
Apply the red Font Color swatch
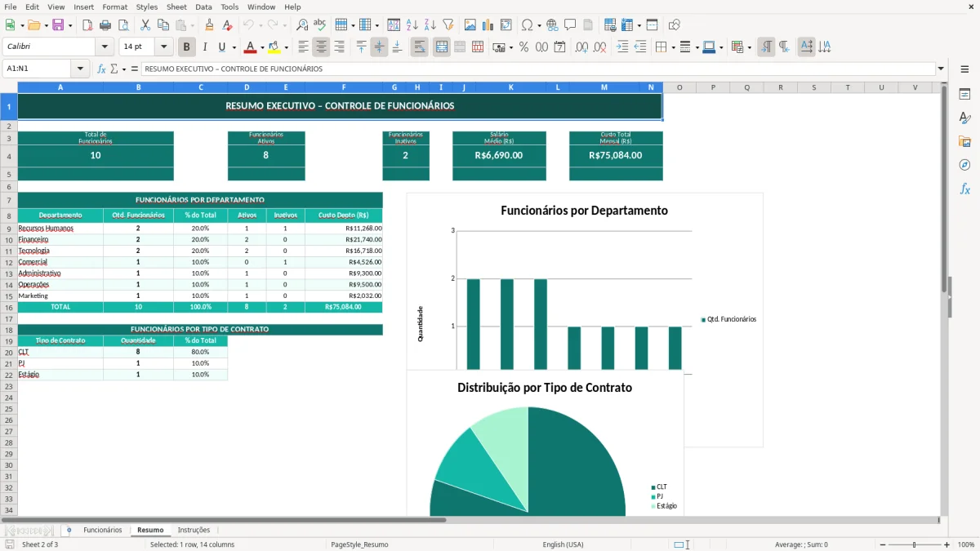(x=250, y=47)
